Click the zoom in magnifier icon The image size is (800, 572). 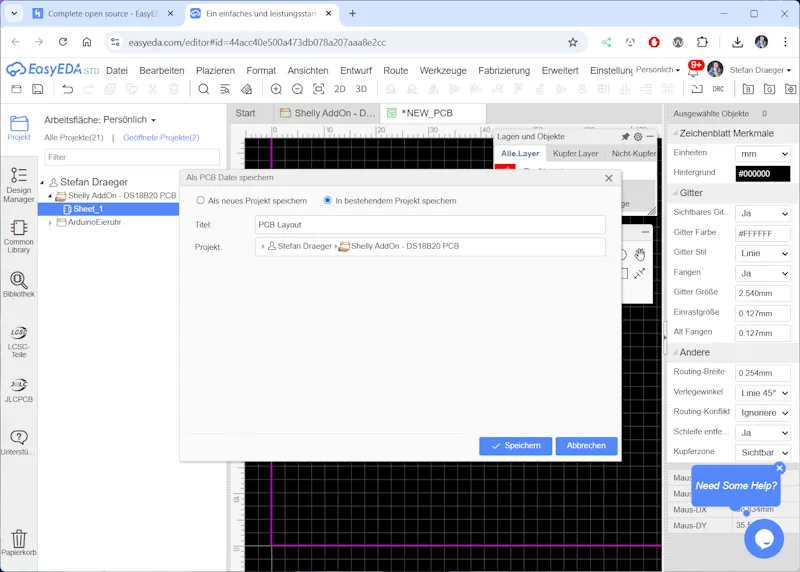[276, 89]
